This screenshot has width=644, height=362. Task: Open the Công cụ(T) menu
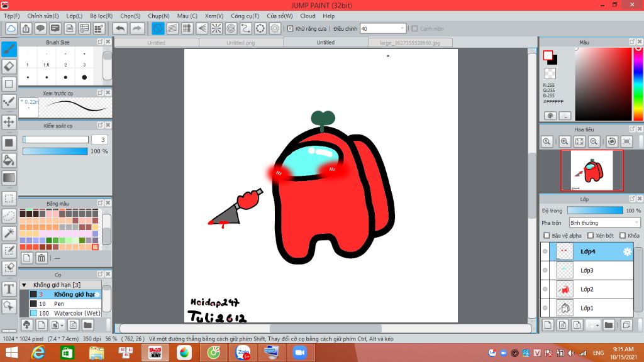(245, 16)
